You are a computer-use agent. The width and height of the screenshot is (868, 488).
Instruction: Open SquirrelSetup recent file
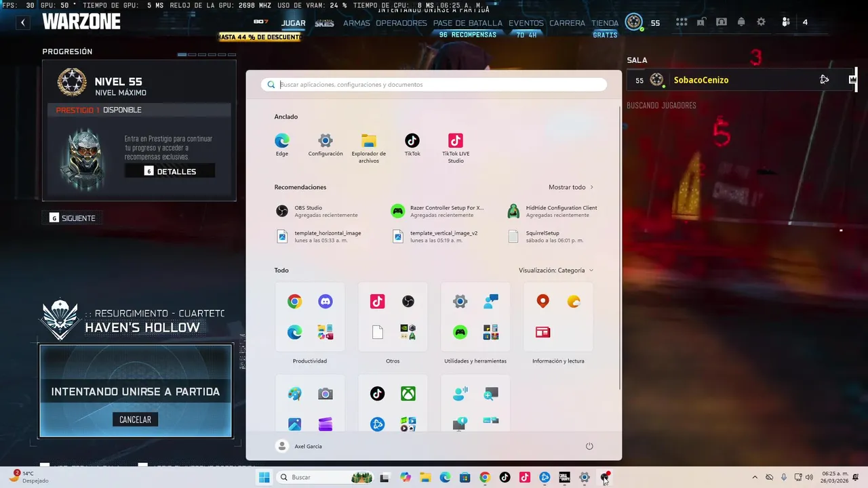coord(545,237)
